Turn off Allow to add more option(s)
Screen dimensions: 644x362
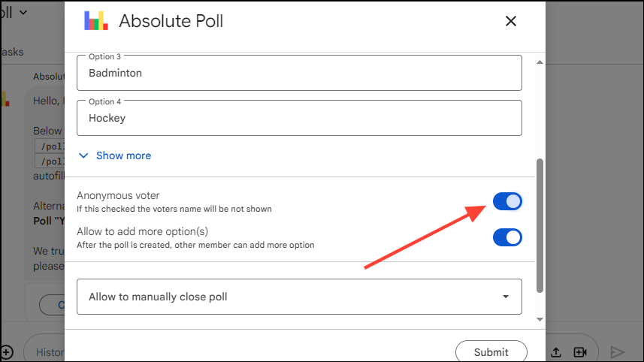(x=507, y=237)
